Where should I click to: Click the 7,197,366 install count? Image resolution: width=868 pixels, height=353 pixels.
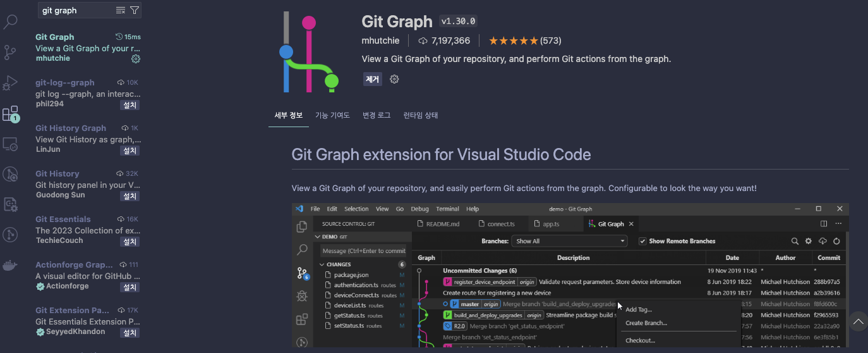click(x=450, y=40)
